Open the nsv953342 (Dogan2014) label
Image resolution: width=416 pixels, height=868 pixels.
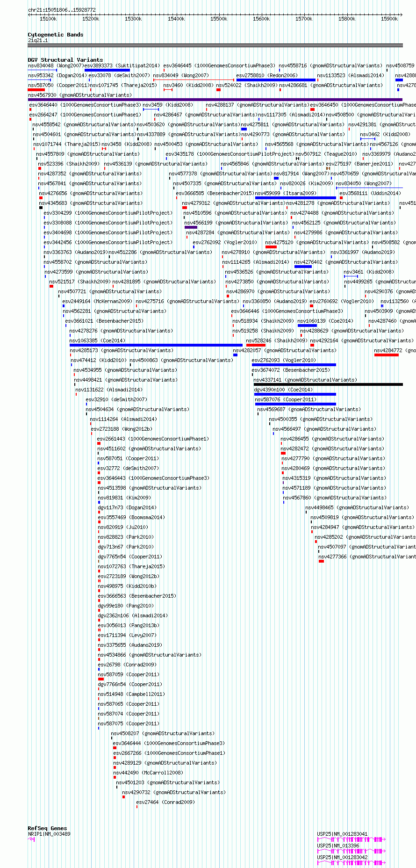(57, 76)
